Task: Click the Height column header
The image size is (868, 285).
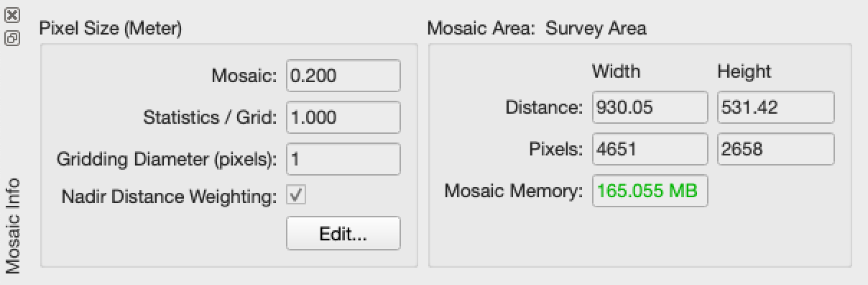Action: pyautogui.click(x=744, y=71)
